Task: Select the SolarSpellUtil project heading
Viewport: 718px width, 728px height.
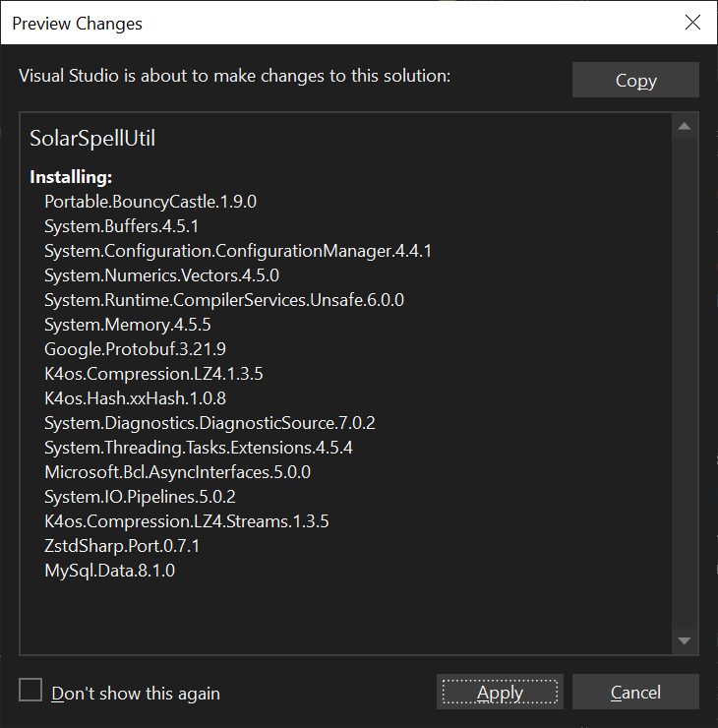Action: (92, 139)
